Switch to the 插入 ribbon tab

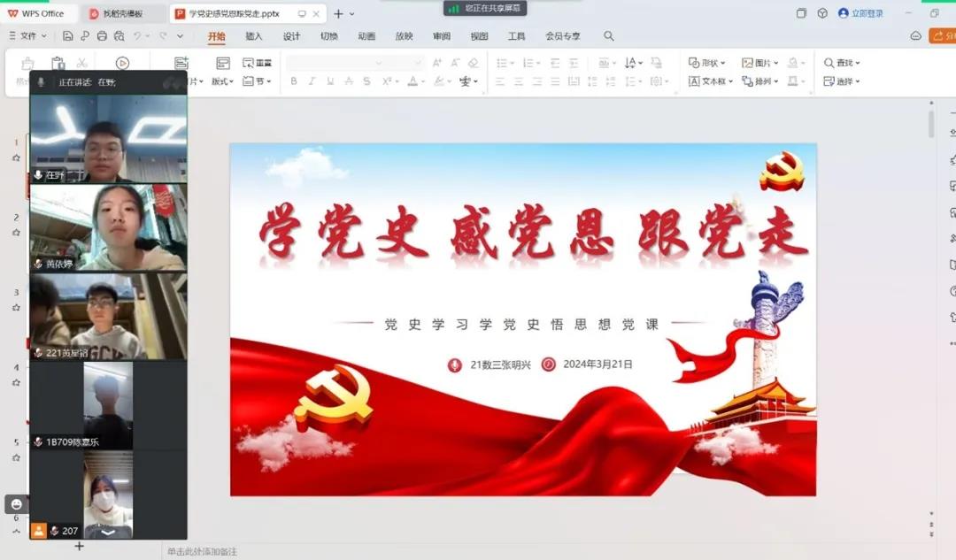[x=254, y=36]
